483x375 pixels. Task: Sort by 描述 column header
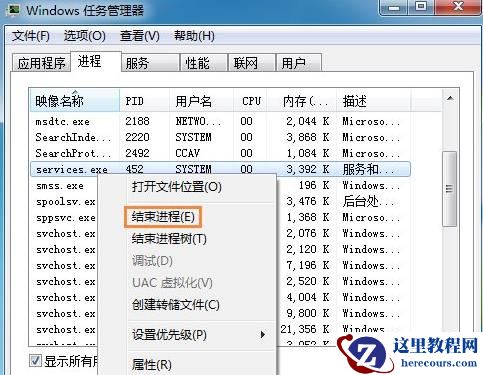(374, 101)
